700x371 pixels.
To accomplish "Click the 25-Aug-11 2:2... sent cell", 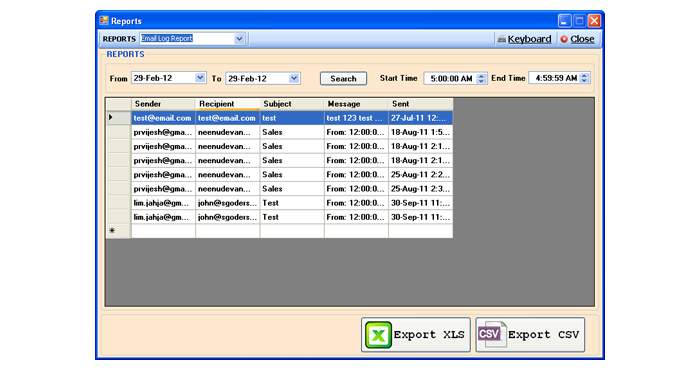I will tap(420, 175).
